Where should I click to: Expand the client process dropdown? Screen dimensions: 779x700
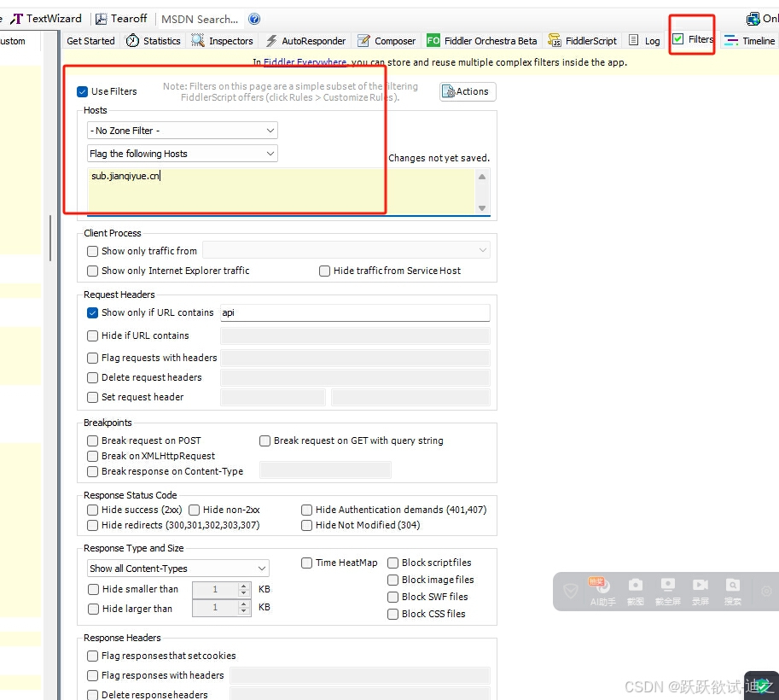[346, 250]
